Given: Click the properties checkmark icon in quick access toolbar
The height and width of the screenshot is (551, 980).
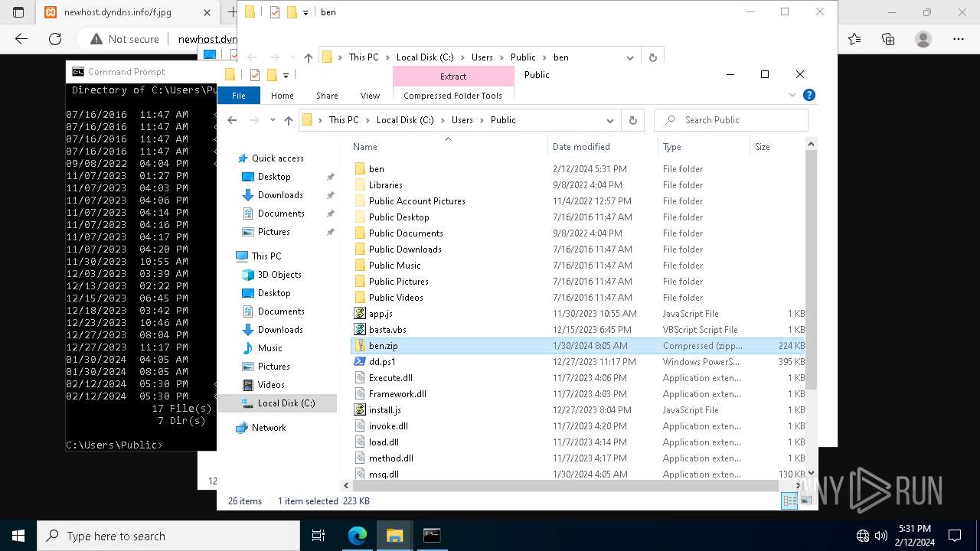Looking at the screenshot, I should [x=255, y=75].
